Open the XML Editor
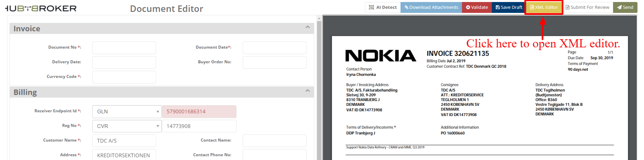The height and width of the screenshot is (160, 644). point(544,7)
